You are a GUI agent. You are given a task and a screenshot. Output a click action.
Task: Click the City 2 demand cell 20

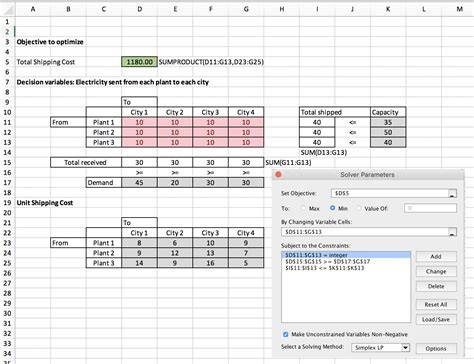point(175,183)
